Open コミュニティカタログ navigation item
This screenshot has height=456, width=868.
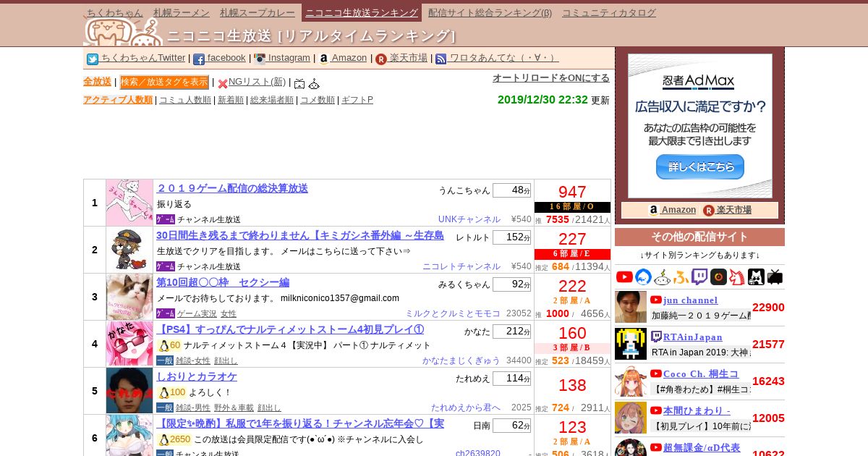tap(609, 12)
